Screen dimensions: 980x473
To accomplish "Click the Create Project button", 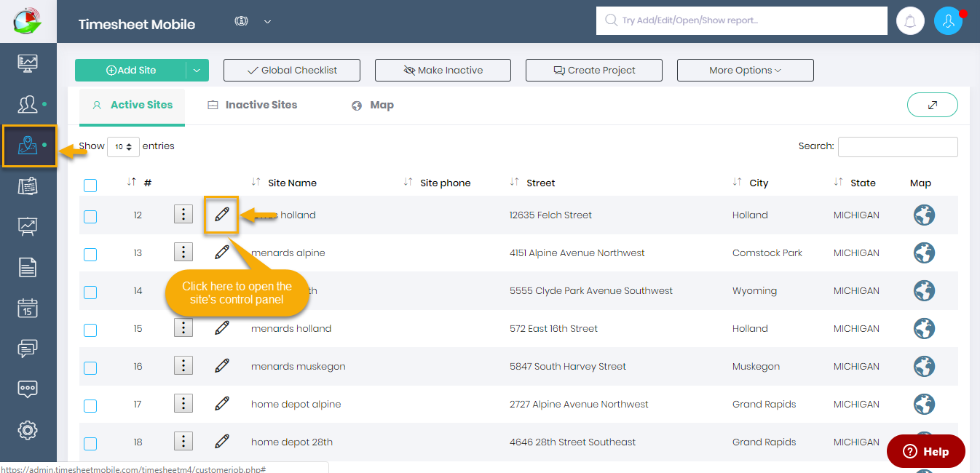I will [594, 70].
